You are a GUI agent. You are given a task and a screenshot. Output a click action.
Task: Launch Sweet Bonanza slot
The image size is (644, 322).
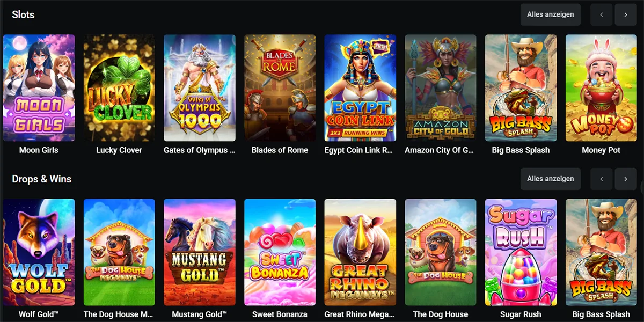tap(280, 252)
